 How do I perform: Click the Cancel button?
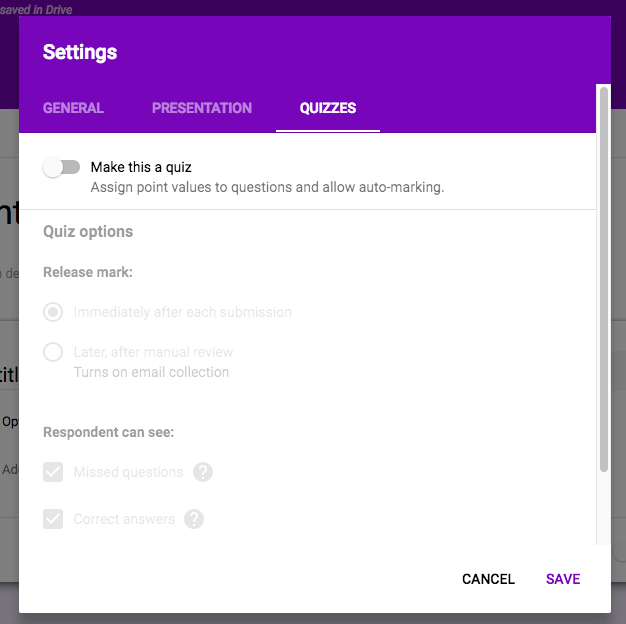coord(488,579)
